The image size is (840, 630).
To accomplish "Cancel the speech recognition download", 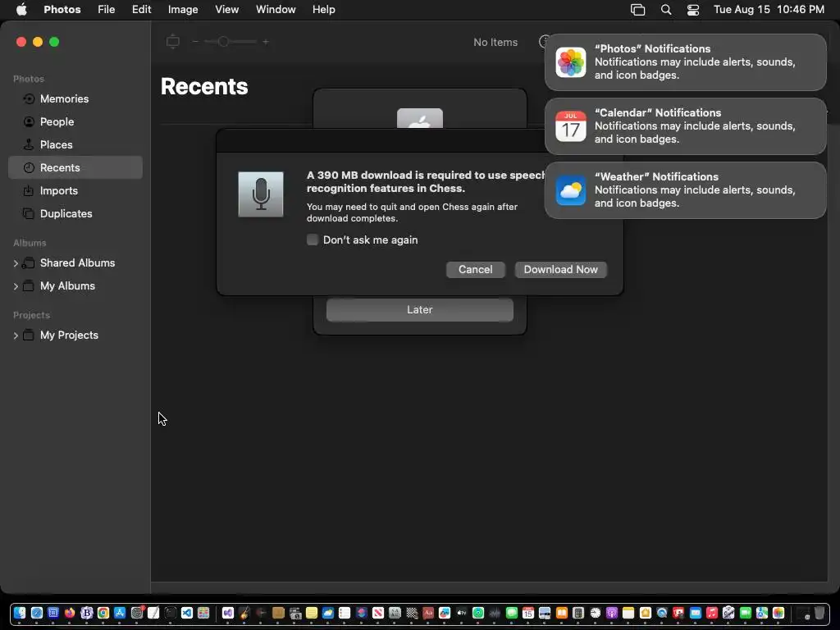I will [475, 269].
